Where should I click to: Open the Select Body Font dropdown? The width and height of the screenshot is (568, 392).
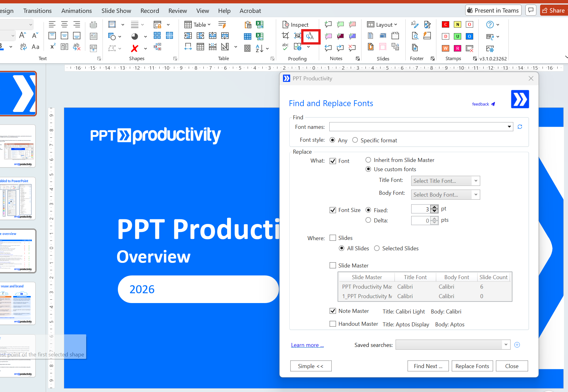476,194
